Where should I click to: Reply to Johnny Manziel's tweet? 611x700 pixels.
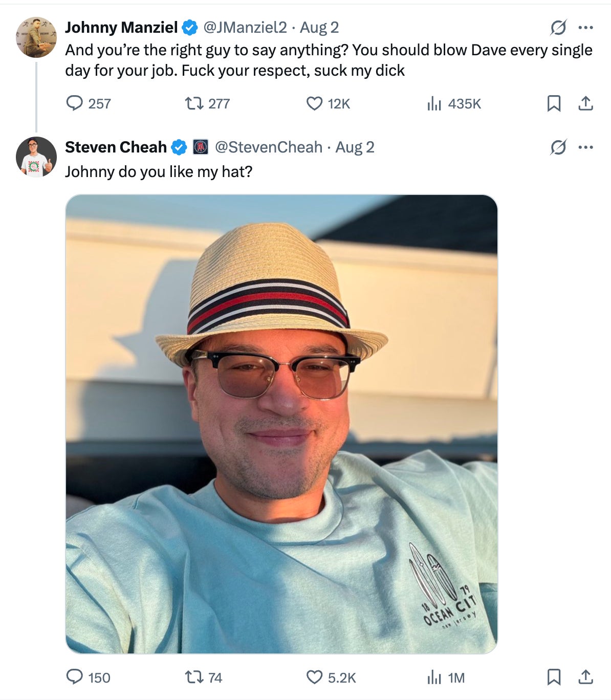75,104
